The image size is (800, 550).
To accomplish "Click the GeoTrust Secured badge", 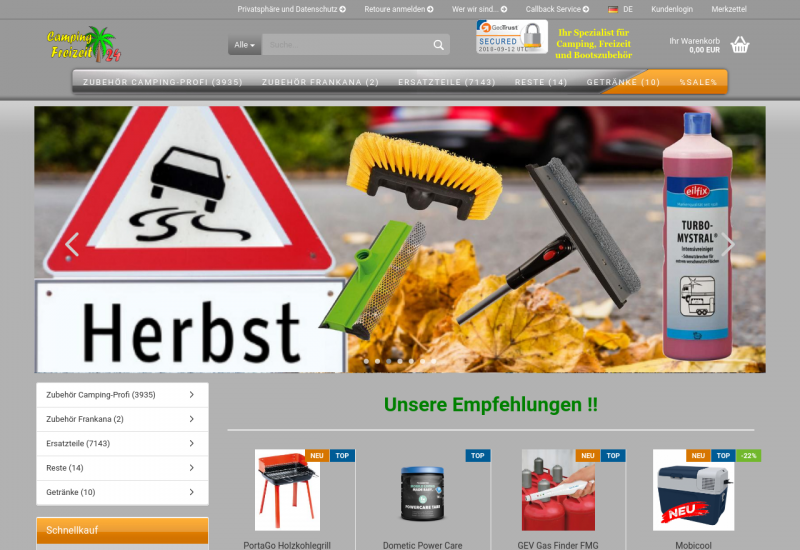I will point(511,37).
